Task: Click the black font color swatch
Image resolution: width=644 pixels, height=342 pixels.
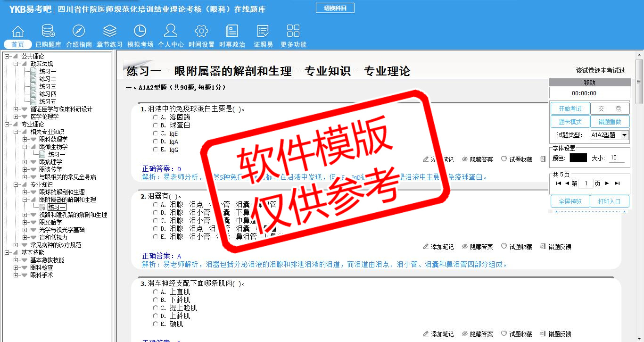Action: point(578,158)
